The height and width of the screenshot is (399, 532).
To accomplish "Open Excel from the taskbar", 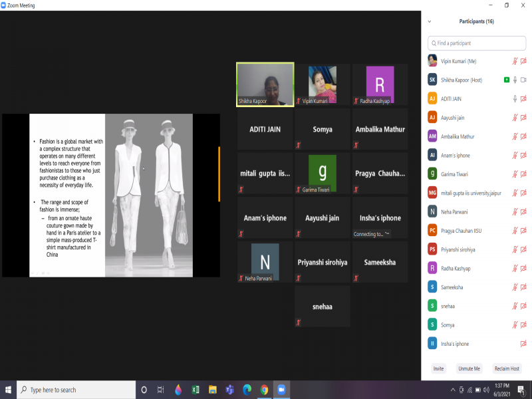I will [196, 390].
